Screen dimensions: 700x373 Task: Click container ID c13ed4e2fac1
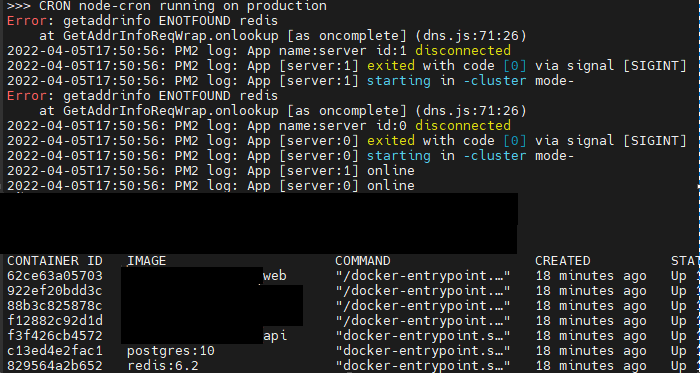pos(54,351)
